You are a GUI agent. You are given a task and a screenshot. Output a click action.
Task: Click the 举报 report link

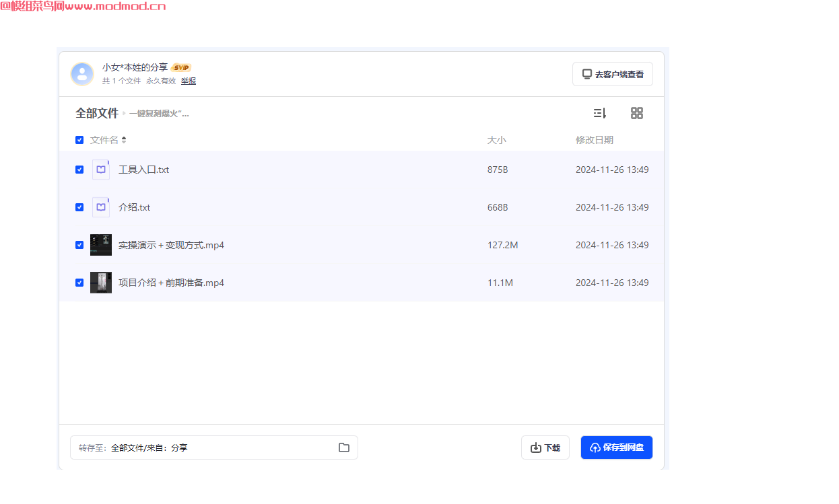coord(189,81)
